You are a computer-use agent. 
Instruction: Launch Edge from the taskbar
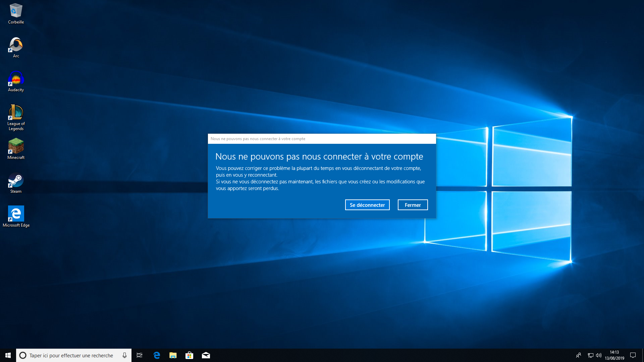pyautogui.click(x=156, y=355)
